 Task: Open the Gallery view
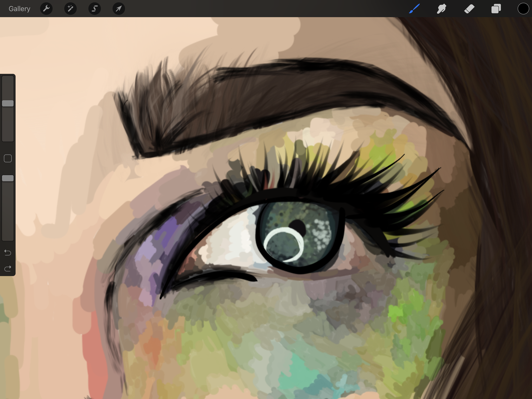pos(19,9)
